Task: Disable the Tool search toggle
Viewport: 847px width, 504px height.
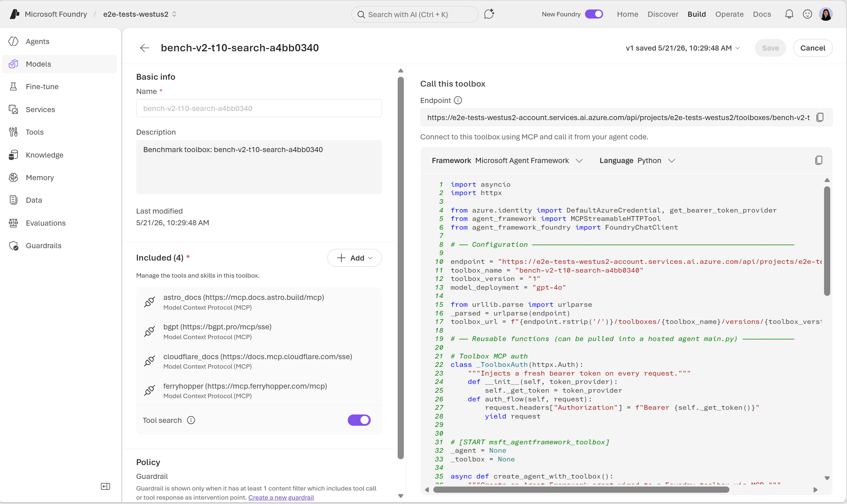Action: [359, 420]
